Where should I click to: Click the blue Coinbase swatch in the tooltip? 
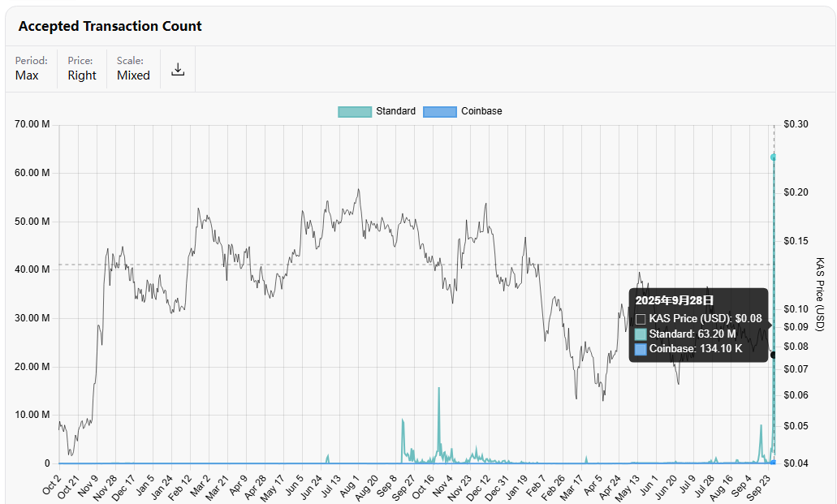641,348
